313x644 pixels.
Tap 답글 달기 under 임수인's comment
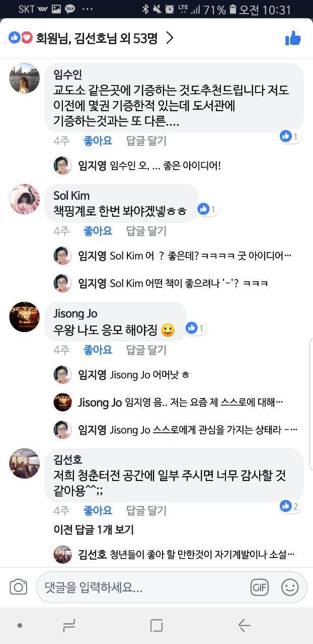coord(146,141)
